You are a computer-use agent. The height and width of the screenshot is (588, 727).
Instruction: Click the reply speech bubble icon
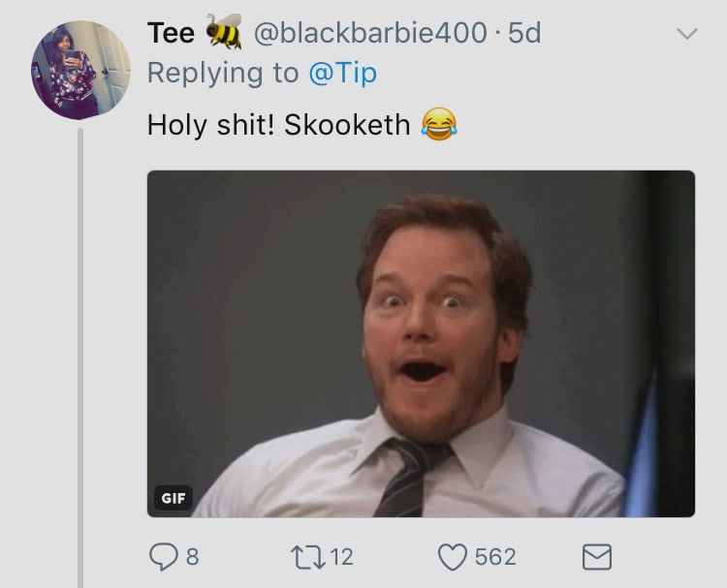point(163,557)
